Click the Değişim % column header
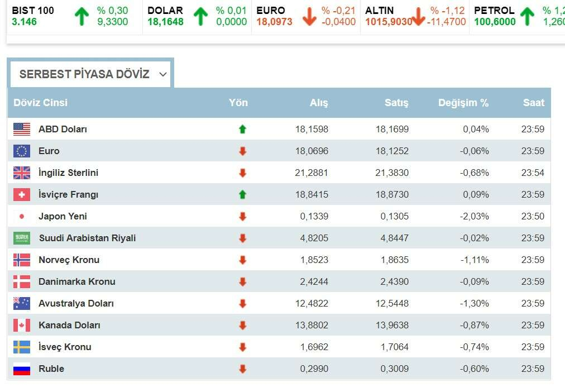This screenshot has height=392, width=565. (x=463, y=103)
